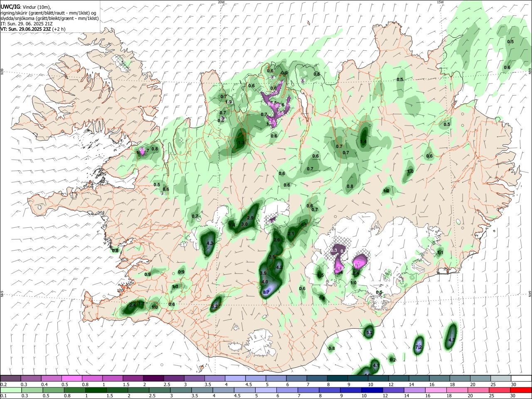Pick the deep blue lower swatch between 10 and 12
Image resolution: width=532 pixels, height=399 pixels.
click(x=372, y=390)
